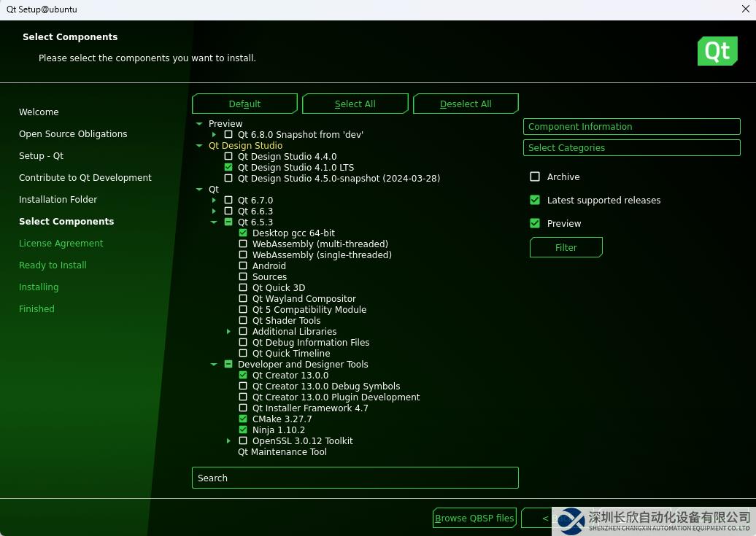Check the Qt 6.7.0 checkbox
The height and width of the screenshot is (536, 756).
click(x=228, y=200)
